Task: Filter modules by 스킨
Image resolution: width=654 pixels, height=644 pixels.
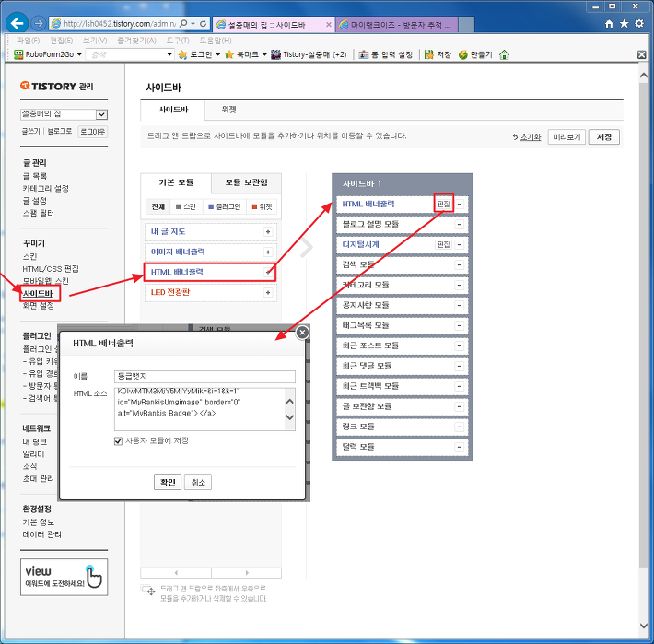Action: pos(186,206)
